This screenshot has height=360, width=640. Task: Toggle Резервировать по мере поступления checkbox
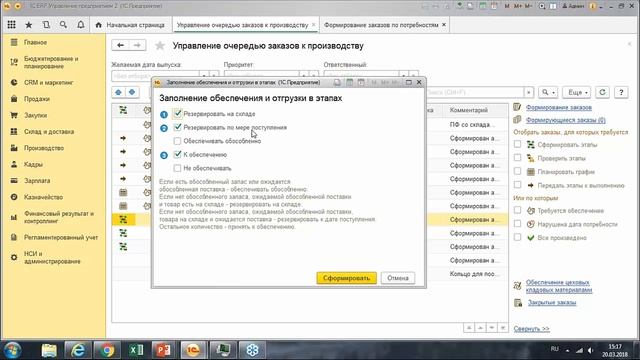177,127
